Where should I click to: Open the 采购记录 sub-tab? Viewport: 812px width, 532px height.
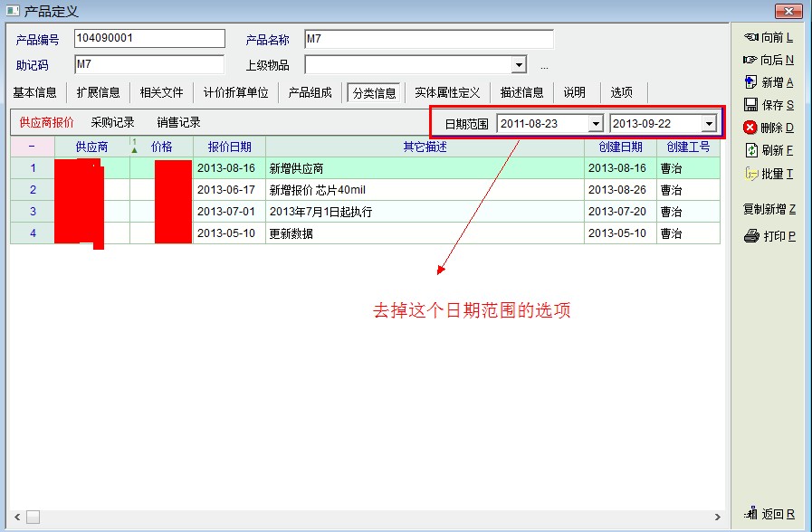112,122
